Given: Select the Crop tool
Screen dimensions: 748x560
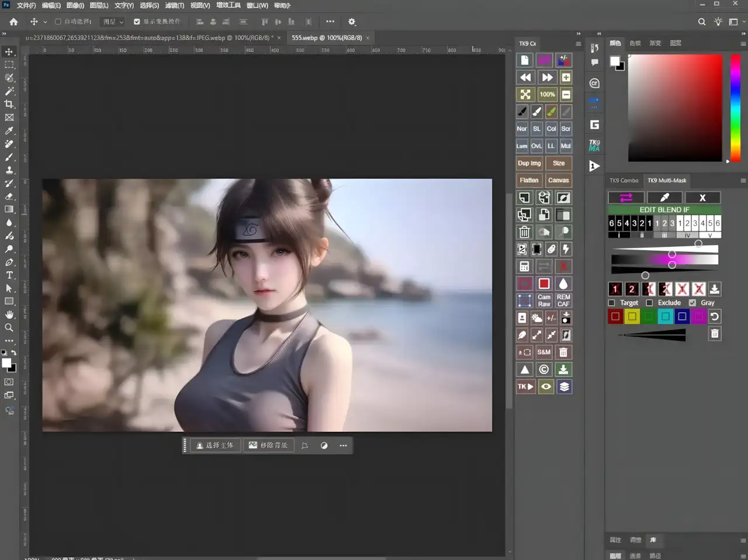Looking at the screenshot, I should (9, 104).
